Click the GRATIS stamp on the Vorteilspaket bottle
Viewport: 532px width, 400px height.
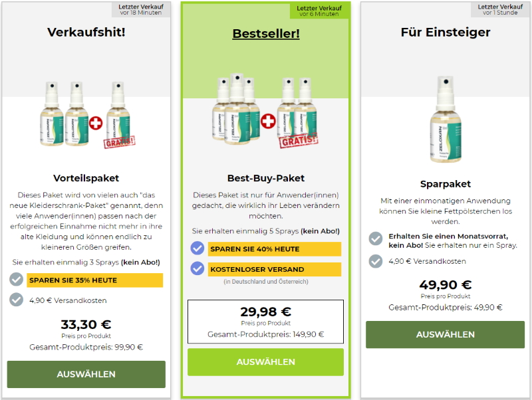click(120, 142)
